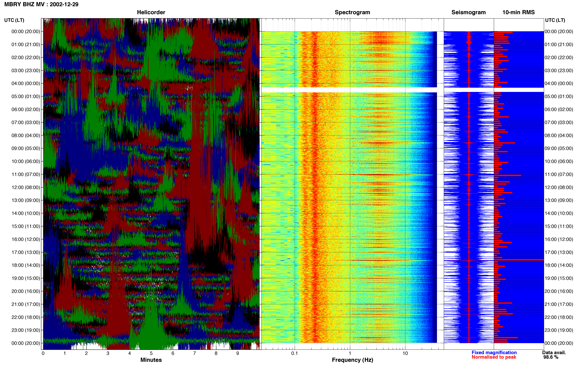Click left axis label '18:00 (14:00)'

point(26,265)
